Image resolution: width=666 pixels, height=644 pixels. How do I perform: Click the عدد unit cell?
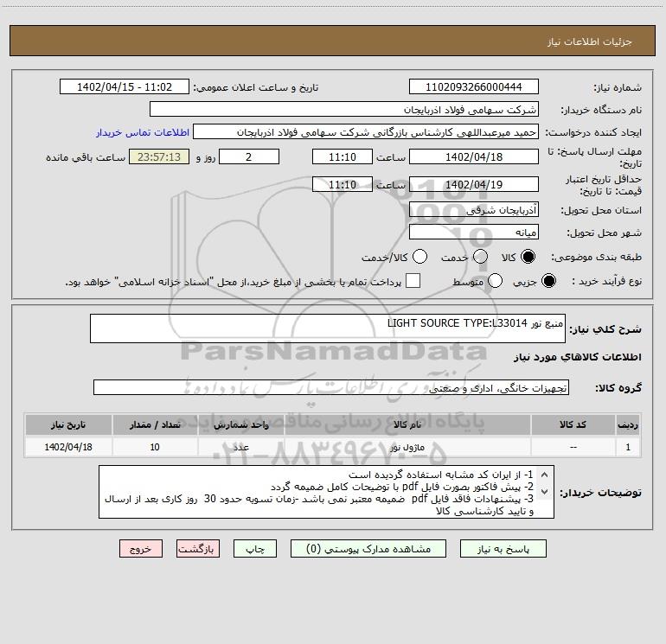coord(240,447)
